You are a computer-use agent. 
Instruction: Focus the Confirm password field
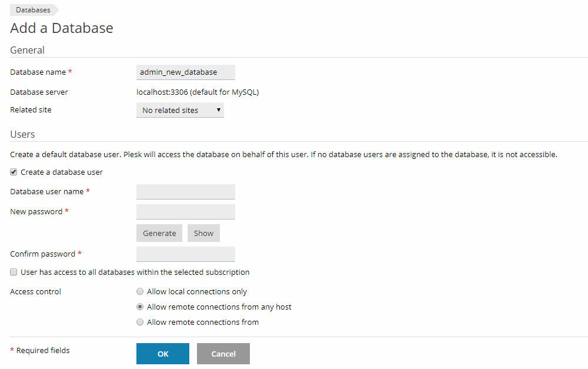pos(186,254)
